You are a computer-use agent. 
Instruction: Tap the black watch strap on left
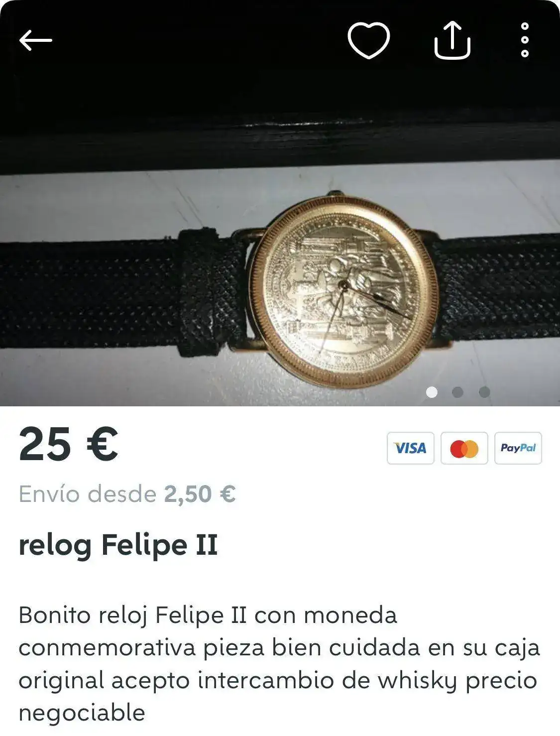122,294
